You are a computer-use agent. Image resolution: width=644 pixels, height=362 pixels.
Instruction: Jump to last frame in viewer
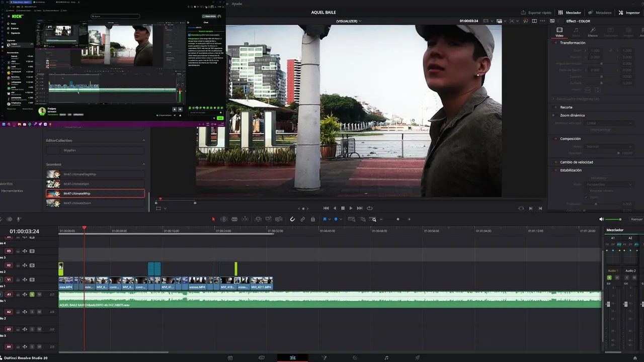(359, 208)
